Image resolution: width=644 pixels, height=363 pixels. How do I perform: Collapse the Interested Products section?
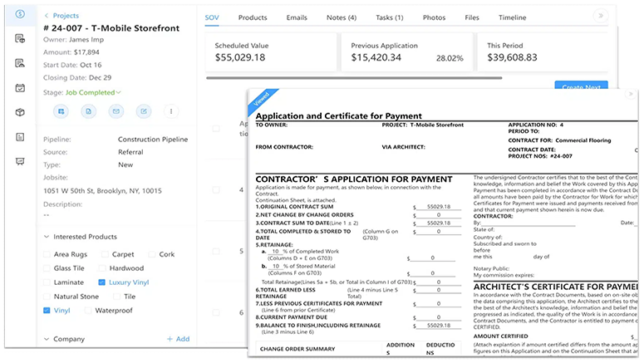pos(47,237)
